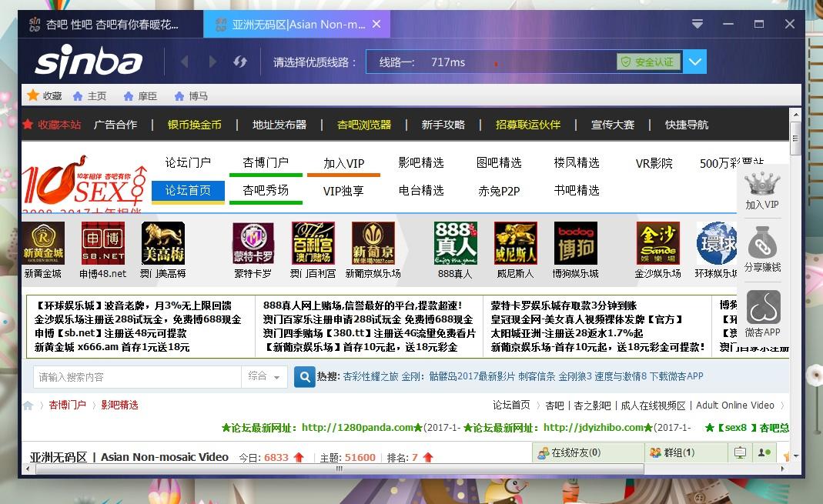Click the 加入VIP crown icon in sidebar
The image size is (823, 504).
[x=763, y=187]
